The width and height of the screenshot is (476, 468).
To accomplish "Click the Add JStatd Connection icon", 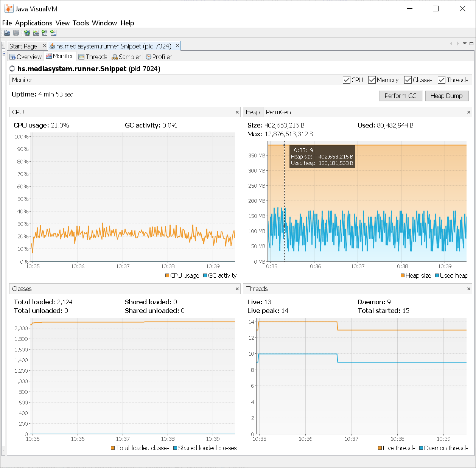I will [x=53, y=33].
